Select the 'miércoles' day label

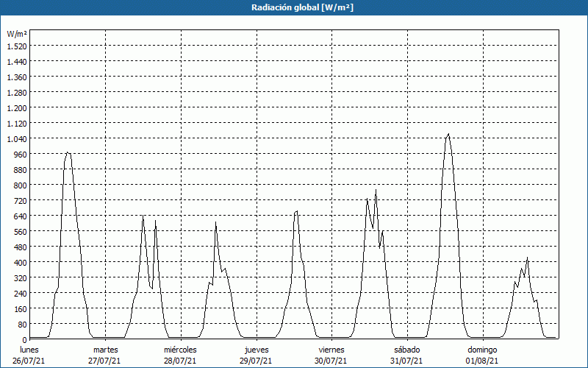180,350
